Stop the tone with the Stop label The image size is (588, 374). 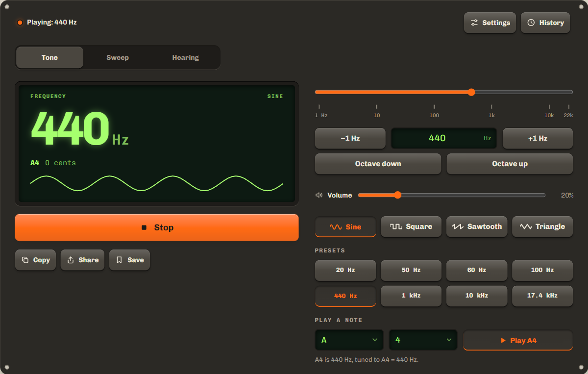point(164,227)
